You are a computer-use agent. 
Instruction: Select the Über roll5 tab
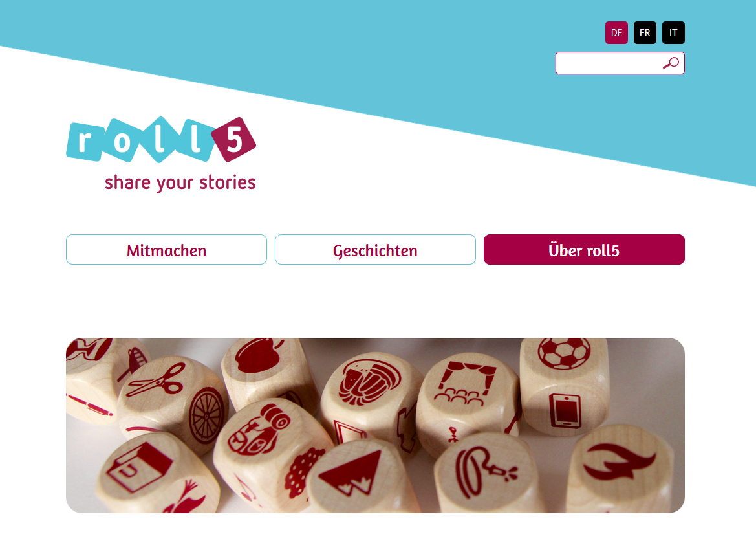(584, 250)
